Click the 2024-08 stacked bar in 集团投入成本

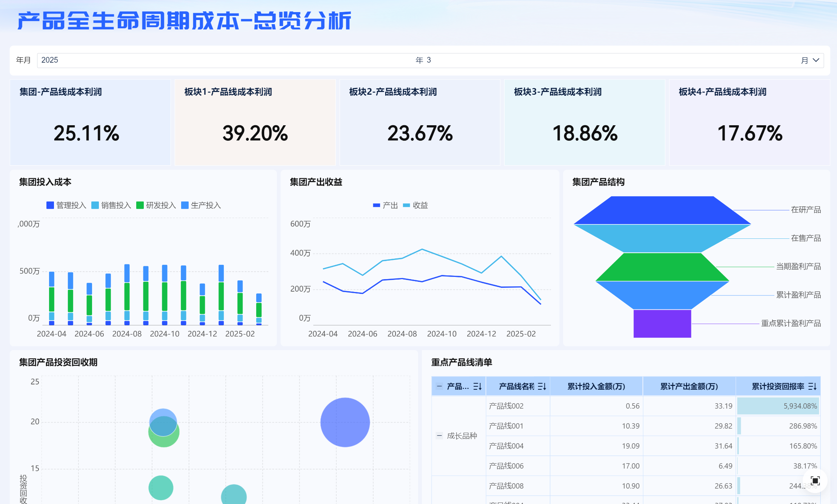(127, 295)
